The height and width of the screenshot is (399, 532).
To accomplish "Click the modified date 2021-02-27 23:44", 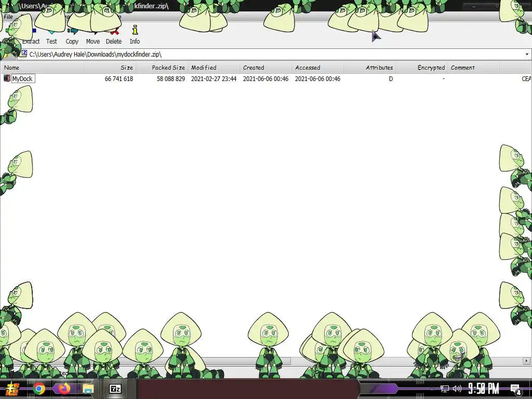I will tap(214, 79).
